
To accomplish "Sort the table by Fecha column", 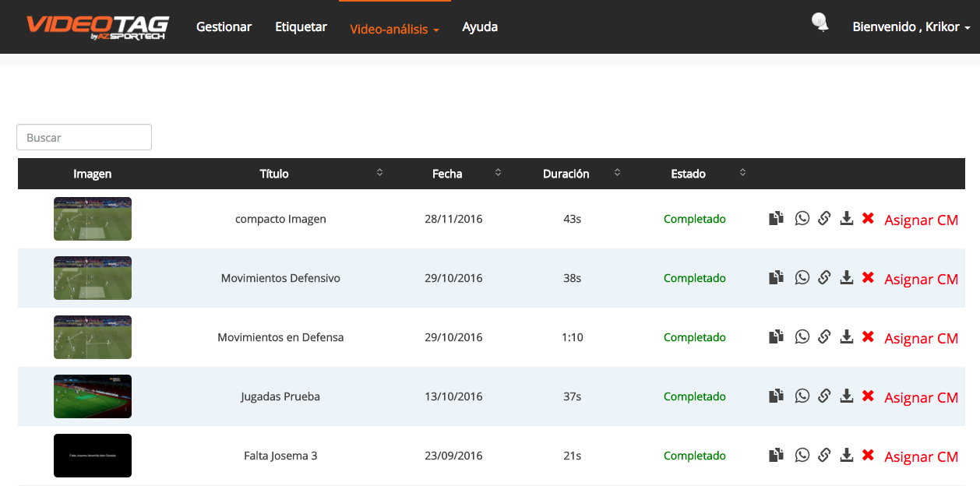I will tap(498, 173).
